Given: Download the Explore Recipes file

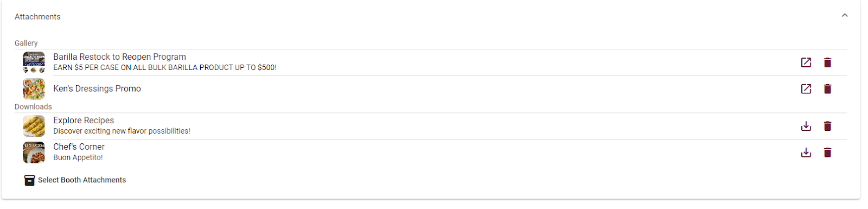Looking at the screenshot, I should (806, 126).
